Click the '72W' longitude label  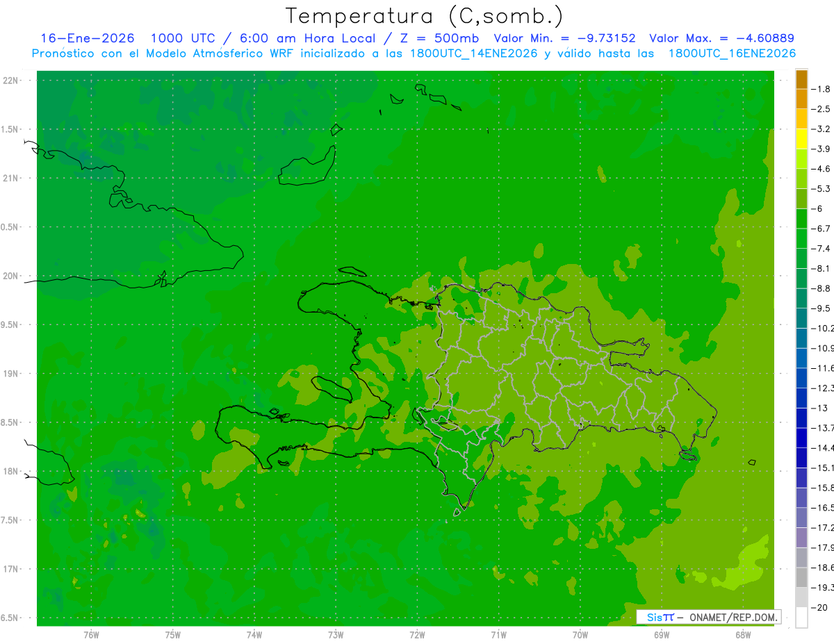click(417, 635)
